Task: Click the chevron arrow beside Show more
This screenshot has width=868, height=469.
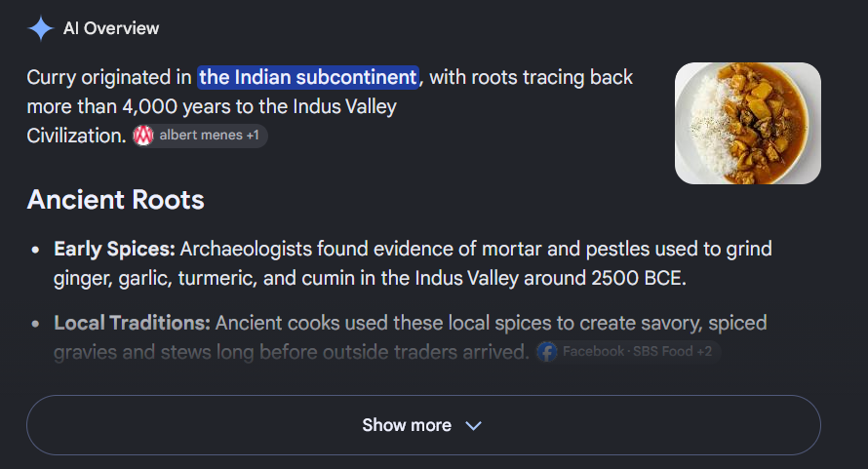Action: tap(473, 425)
